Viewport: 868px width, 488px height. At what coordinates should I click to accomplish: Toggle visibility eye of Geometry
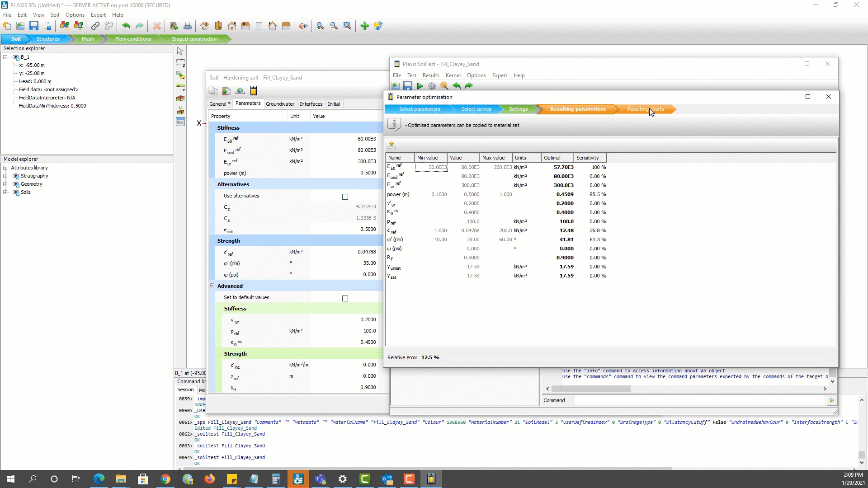pos(16,184)
